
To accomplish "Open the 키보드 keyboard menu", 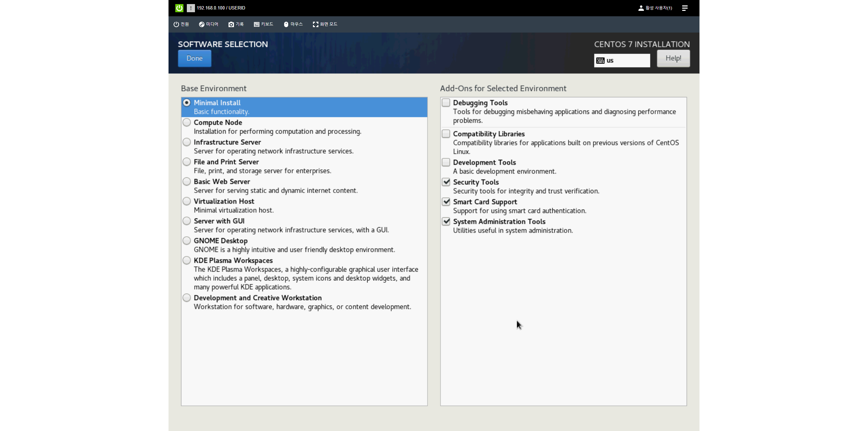I will point(263,24).
